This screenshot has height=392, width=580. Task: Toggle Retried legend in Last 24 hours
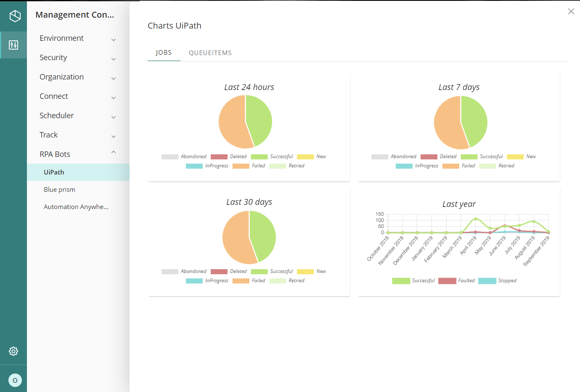coord(287,166)
